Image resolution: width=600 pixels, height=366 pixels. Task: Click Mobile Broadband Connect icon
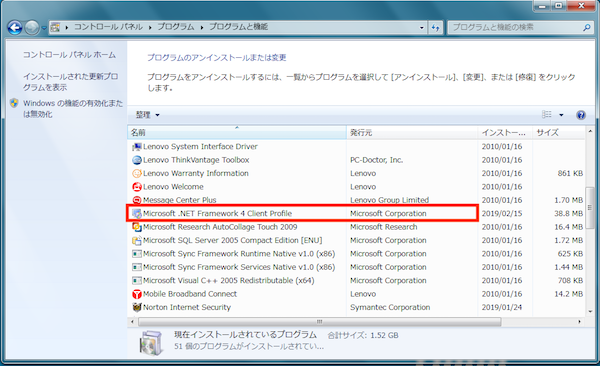pyautogui.click(x=137, y=294)
